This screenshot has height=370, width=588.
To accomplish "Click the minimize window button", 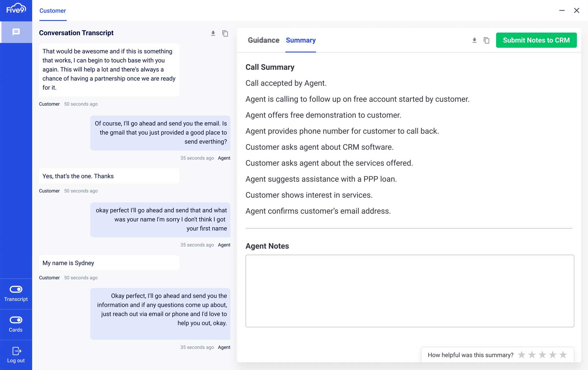I will click(x=562, y=10).
